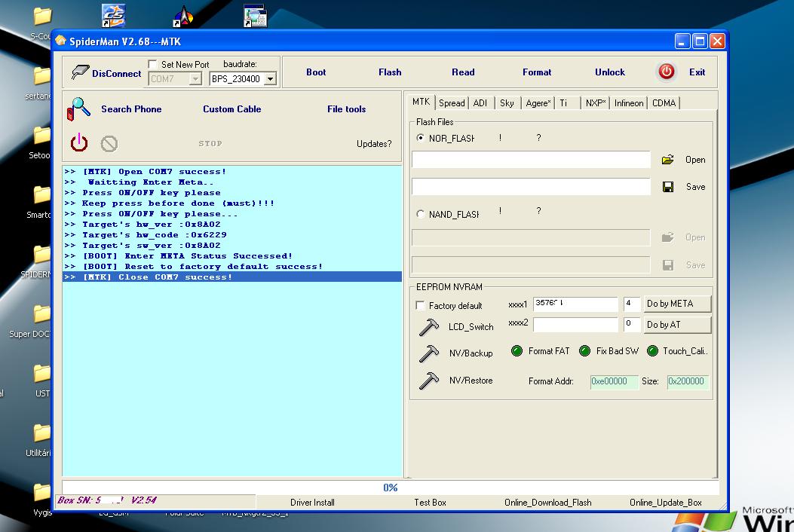Image resolution: width=794 pixels, height=532 pixels.
Task: Click the grey prohibited circle icon
Action: click(x=109, y=144)
